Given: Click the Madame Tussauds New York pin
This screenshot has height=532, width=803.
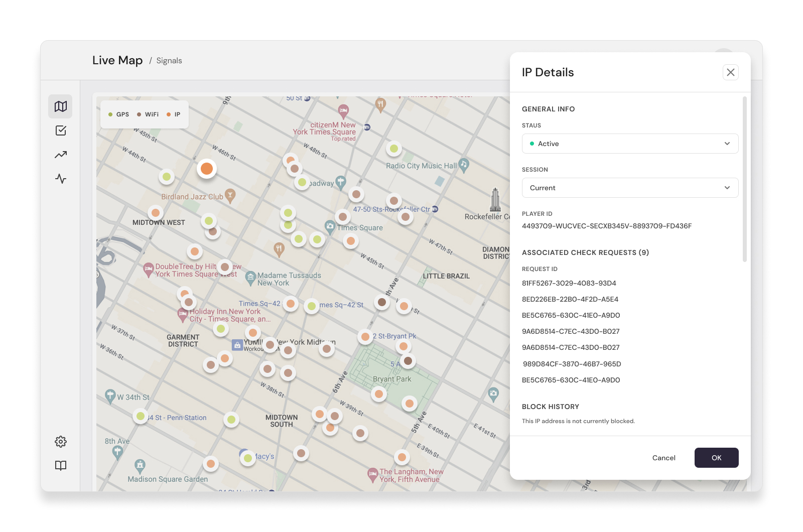Looking at the screenshot, I should [x=250, y=277].
